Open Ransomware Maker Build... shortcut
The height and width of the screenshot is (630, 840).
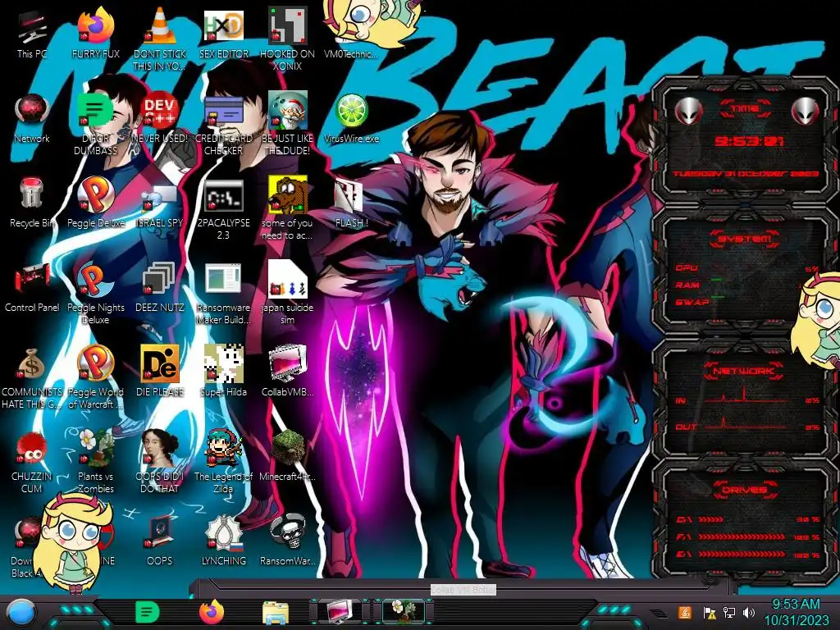(x=223, y=293)
